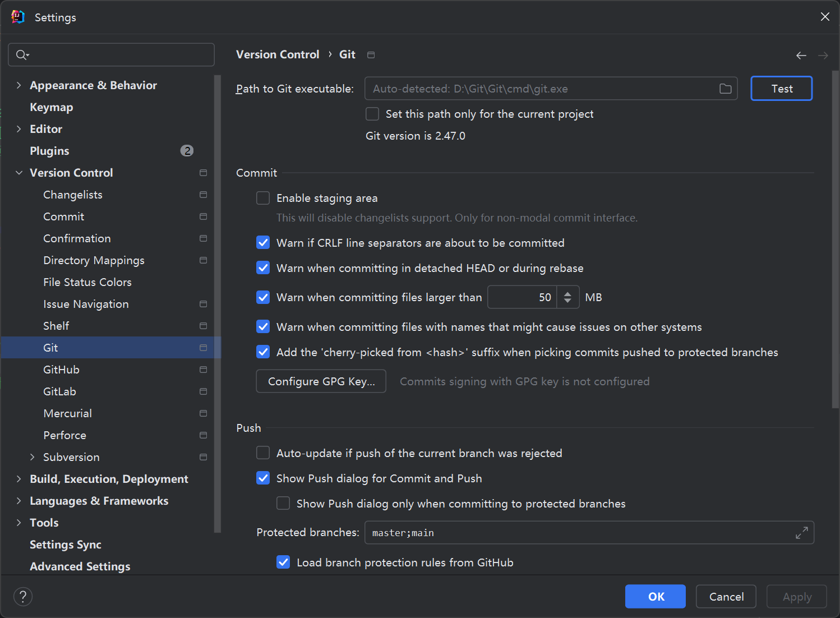Viewport: 840px width, 618px height.
Task: Click project settings icon beside GitHub item
Action: [x=203, y=370]
